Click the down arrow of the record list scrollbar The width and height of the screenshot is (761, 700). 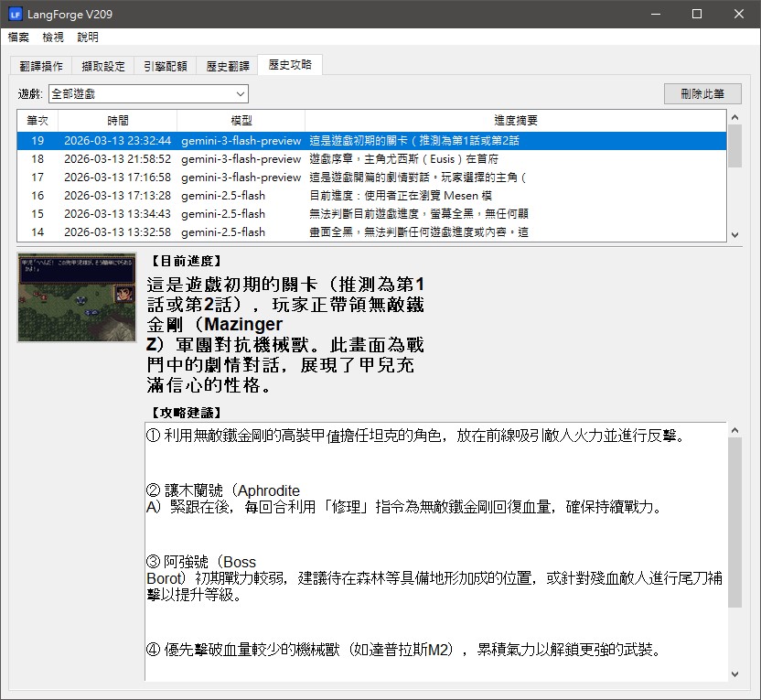(x=734, y=234)
